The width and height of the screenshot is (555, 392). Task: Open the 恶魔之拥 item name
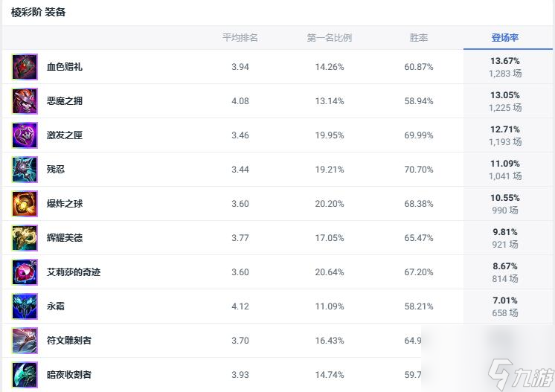(65, 101)
